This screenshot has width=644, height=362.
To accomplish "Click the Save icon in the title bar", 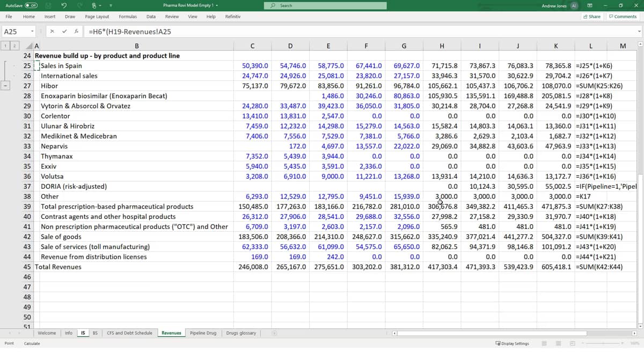I will tap(48, 5).
